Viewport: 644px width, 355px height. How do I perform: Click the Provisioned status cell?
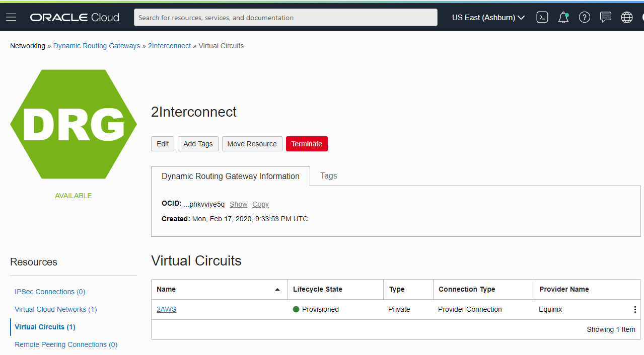click(x=316, y=309)
